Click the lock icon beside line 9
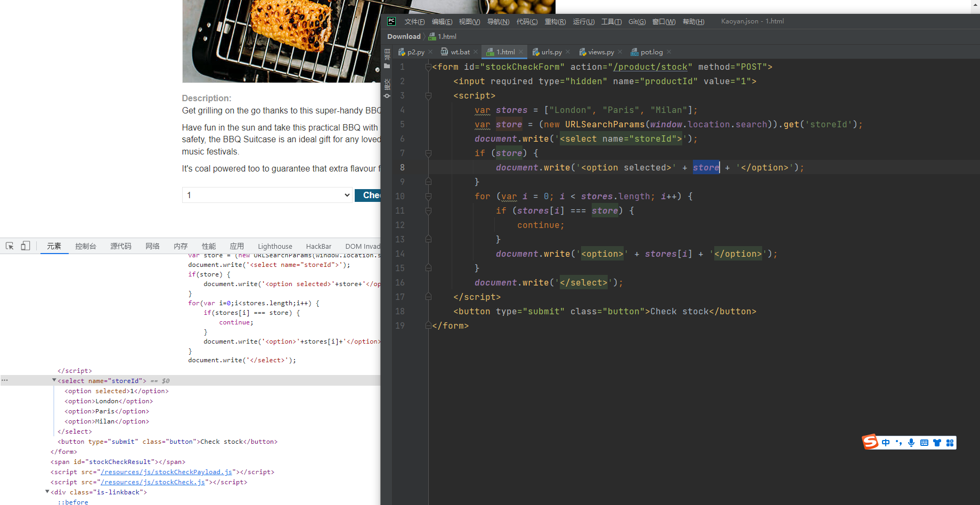 428,181
